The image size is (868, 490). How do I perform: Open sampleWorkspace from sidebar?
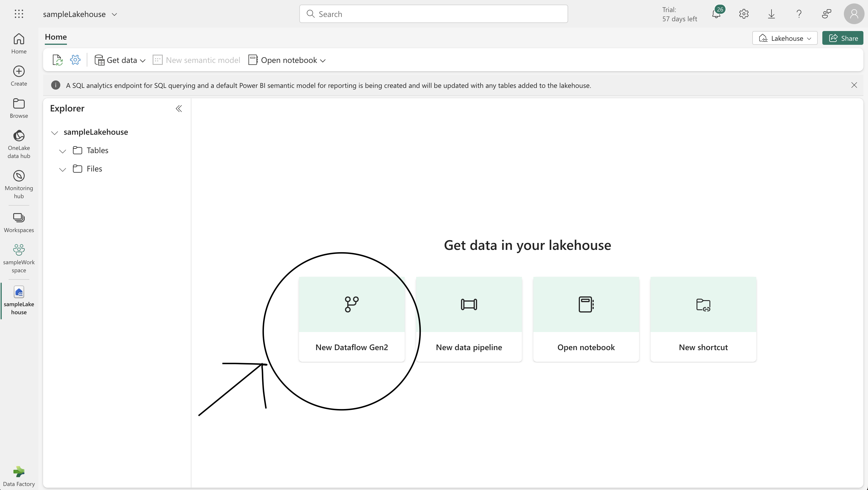pos(19,258)
